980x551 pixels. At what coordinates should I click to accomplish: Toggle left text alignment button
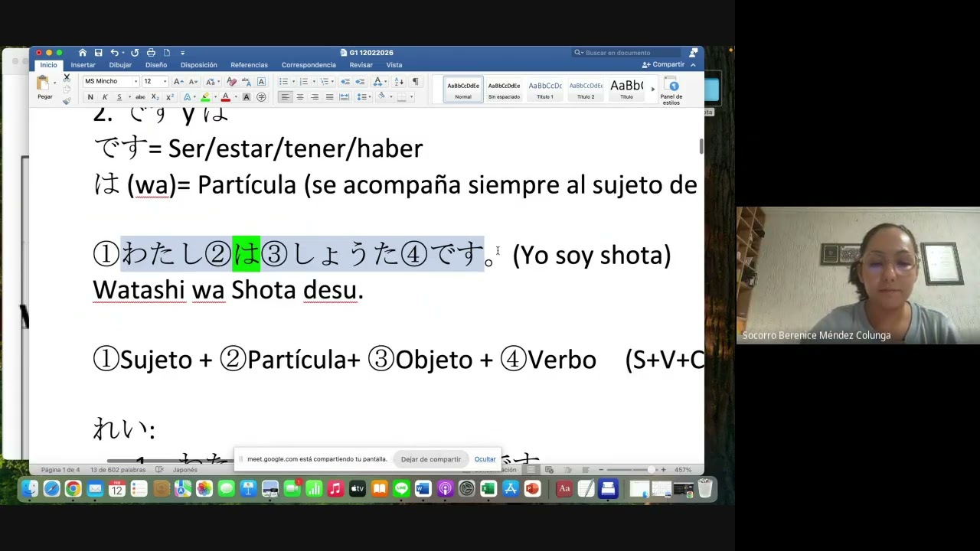coord(285,97)
